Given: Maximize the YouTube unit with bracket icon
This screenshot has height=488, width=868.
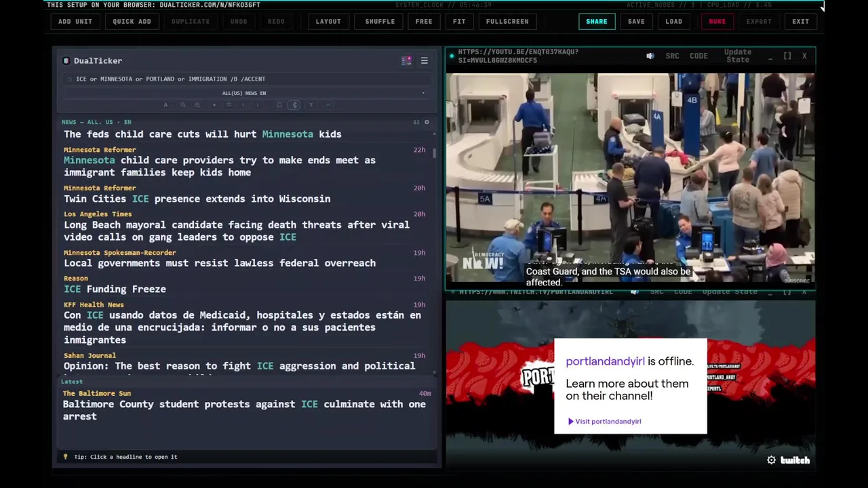Looking at the screenshot, I should point(787,56).
